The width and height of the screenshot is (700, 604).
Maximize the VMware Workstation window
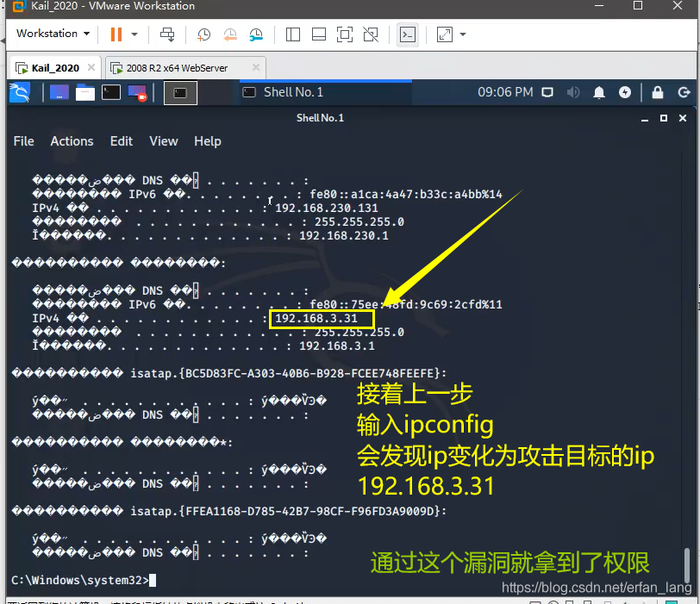[638, 6]
